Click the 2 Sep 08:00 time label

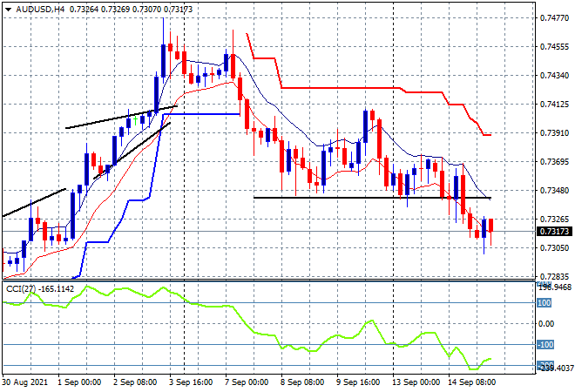[x=135, y=382]
